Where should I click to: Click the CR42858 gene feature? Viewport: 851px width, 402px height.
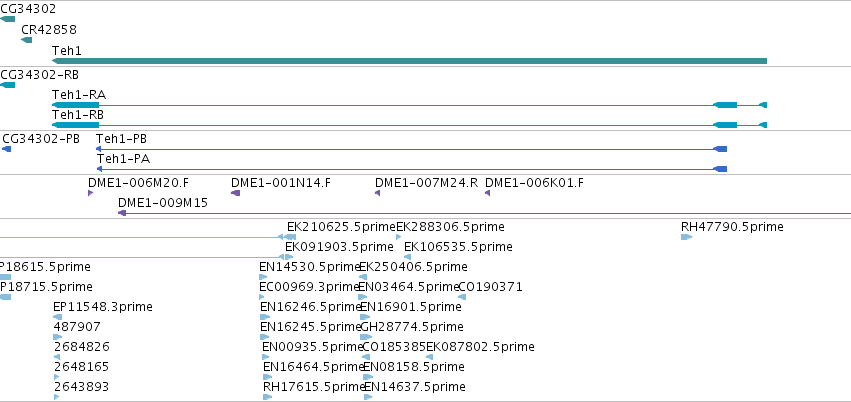click(x=27, y=40)
